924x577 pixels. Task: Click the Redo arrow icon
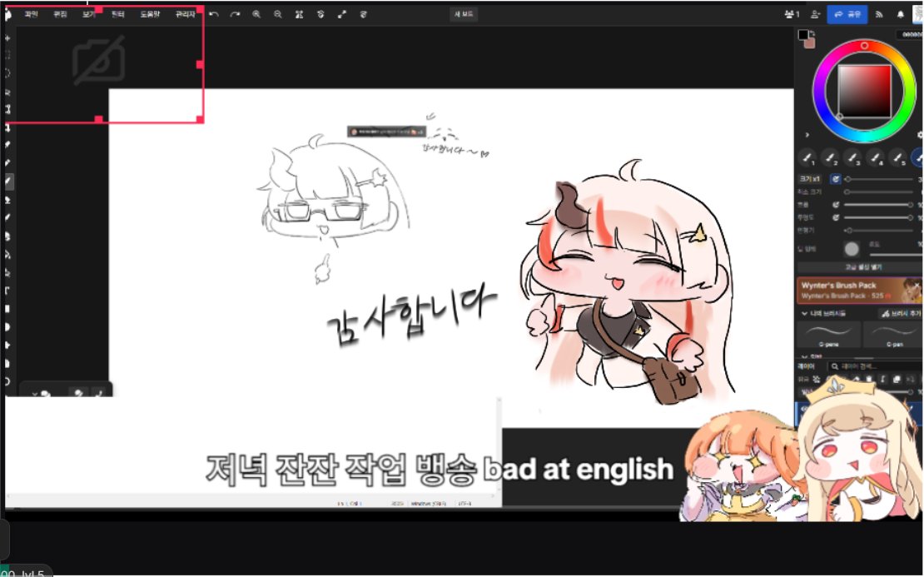click(x=235, y=14)
